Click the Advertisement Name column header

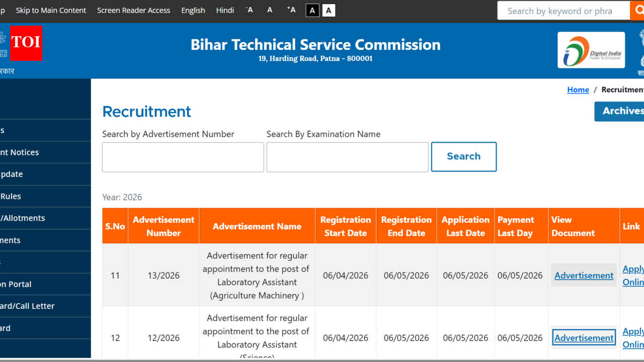[x=257, y=226]
